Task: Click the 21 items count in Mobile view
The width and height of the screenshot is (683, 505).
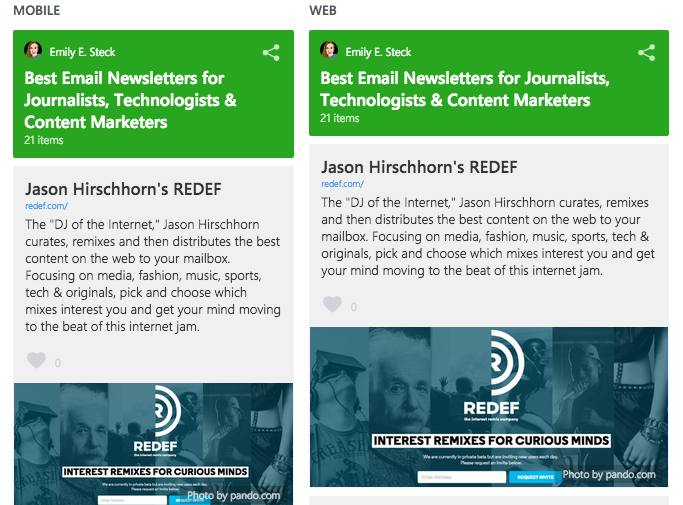Action: 44,140
